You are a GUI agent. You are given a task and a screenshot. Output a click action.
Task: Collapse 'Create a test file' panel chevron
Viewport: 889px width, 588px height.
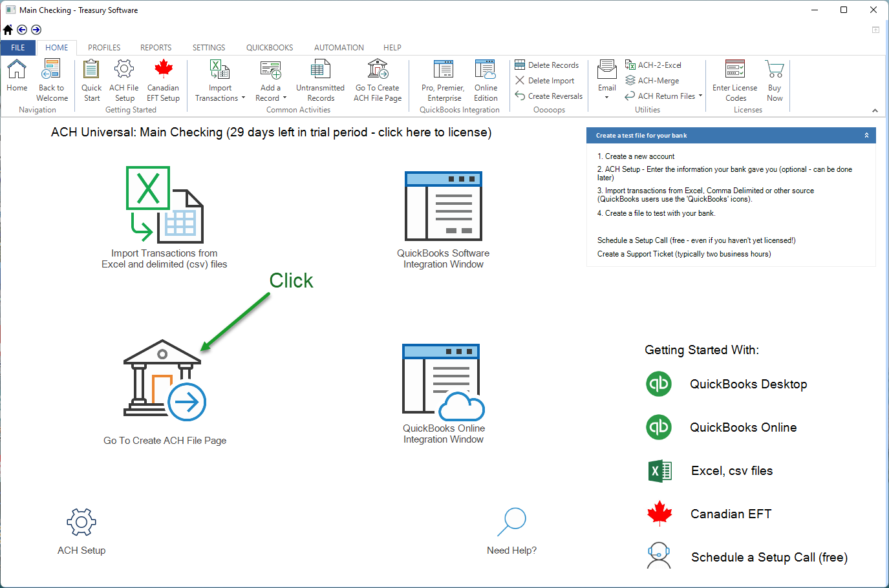866,135
